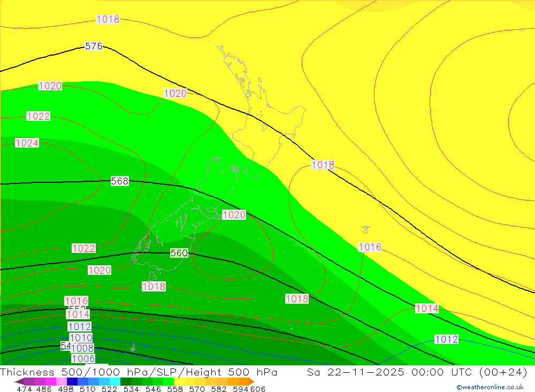Viewport: 535px width, 392px height.
Task: Click legend value 582
Action: pyautogui.click(x=219, y=389)
